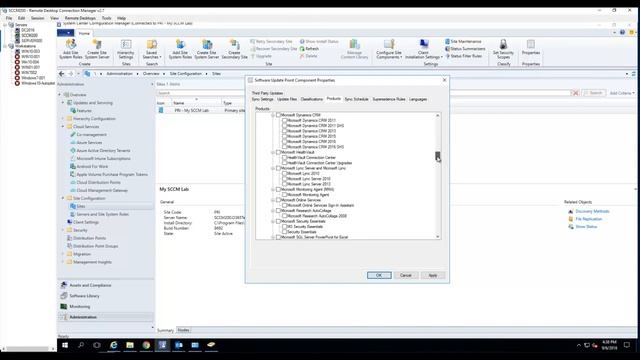The image size is (640, 360).
Task: Open Assets and Compliance workspace
Action: [x=90, y=285]
